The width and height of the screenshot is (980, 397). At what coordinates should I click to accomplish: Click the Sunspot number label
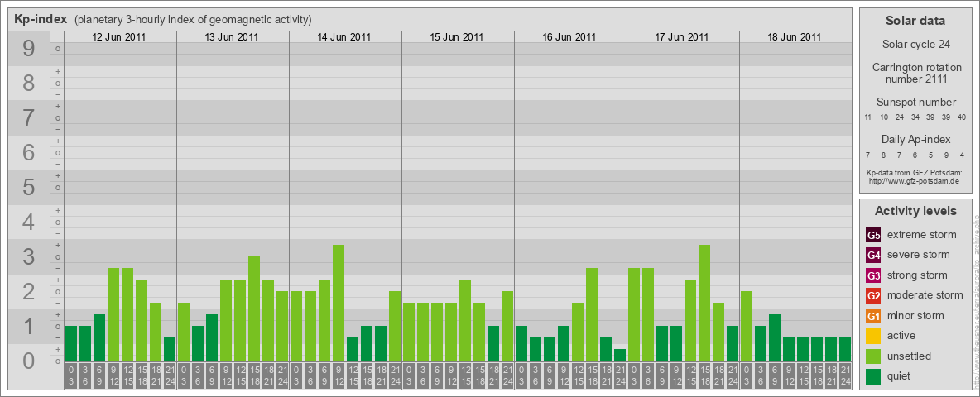click(915, 103)
